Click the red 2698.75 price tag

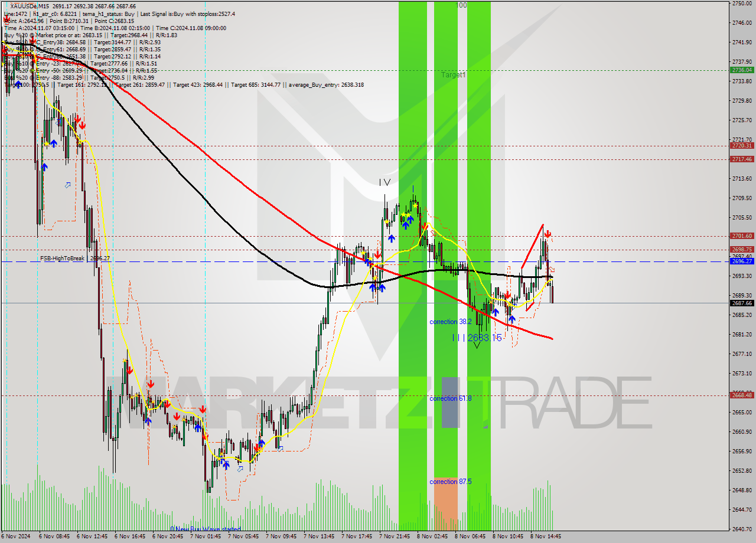742,250
